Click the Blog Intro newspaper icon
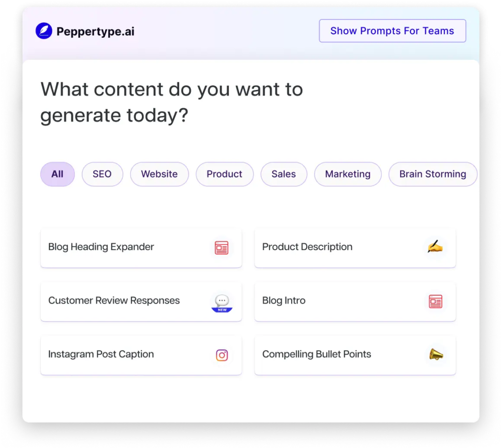The height and width of the screenshot is (448, 501). [x=435, y=301]
